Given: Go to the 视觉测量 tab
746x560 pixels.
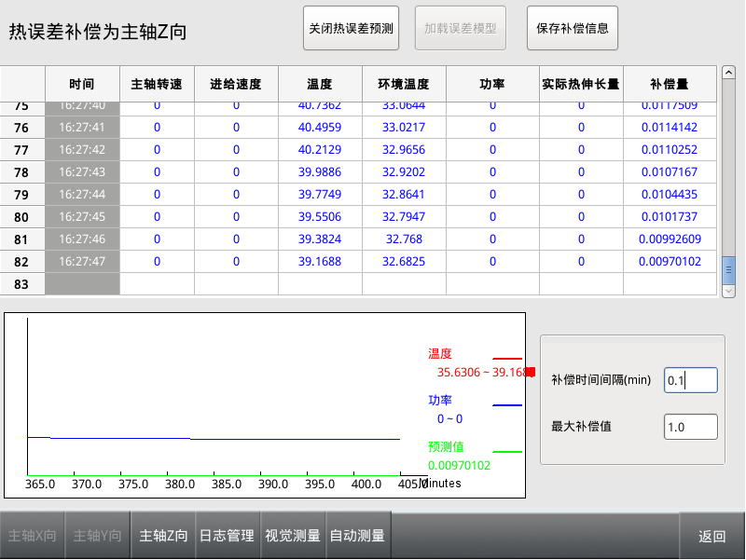Looking at the screenshot, I should [293, 536].
